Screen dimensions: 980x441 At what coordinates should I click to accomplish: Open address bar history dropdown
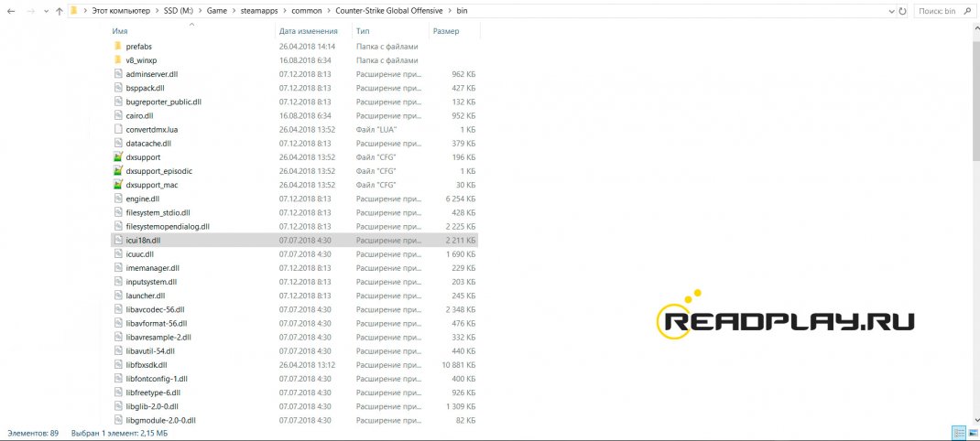pyautogui.click(x=890, y=11)
